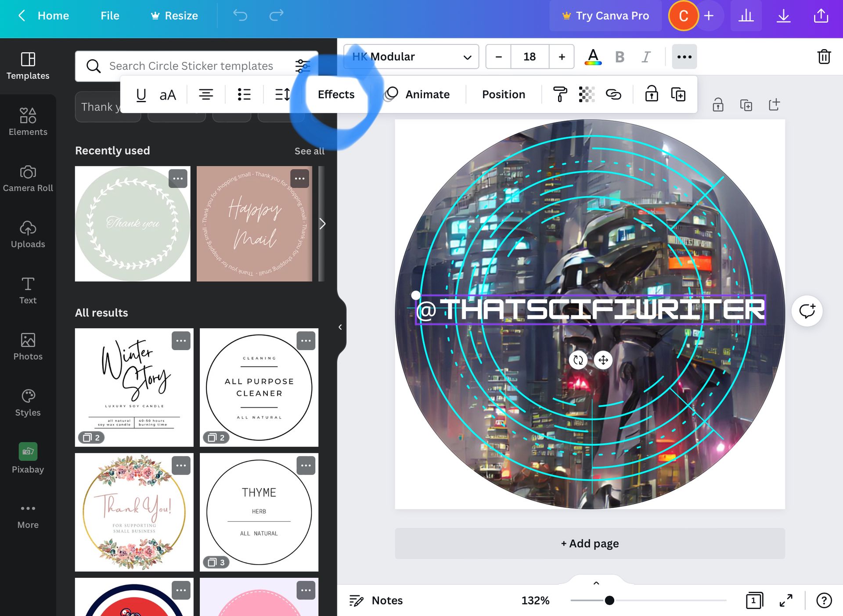Open options on Thyme Herb template
This screenshot has width=843, height=616.
[306, 466]
